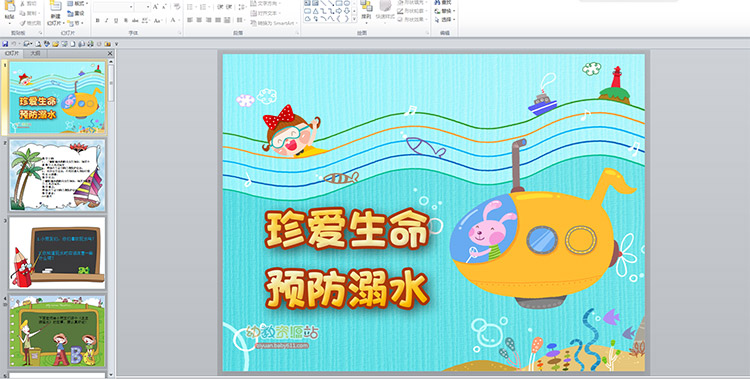
Task: Click the Replace (替换) button
Action: click(x=445, y=11)
